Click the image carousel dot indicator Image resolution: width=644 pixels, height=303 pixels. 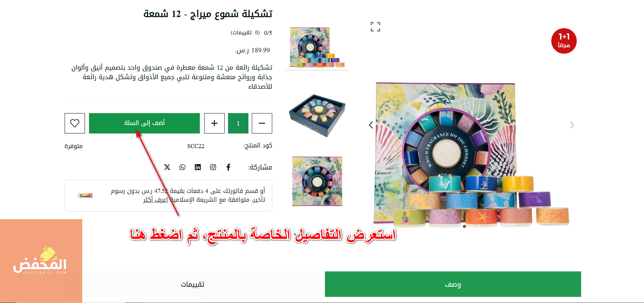pos(464,226)
